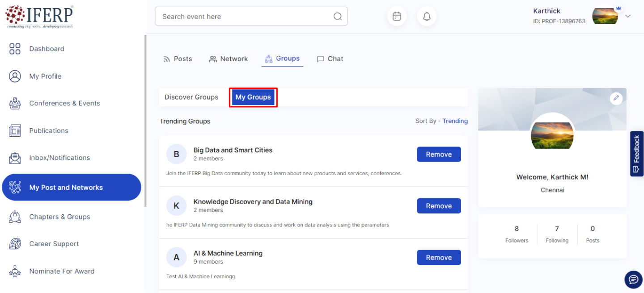This screenshot has width=644, height=293.
Task: Open the chat bubble widget icon
Action: click(x=633, y=280)
